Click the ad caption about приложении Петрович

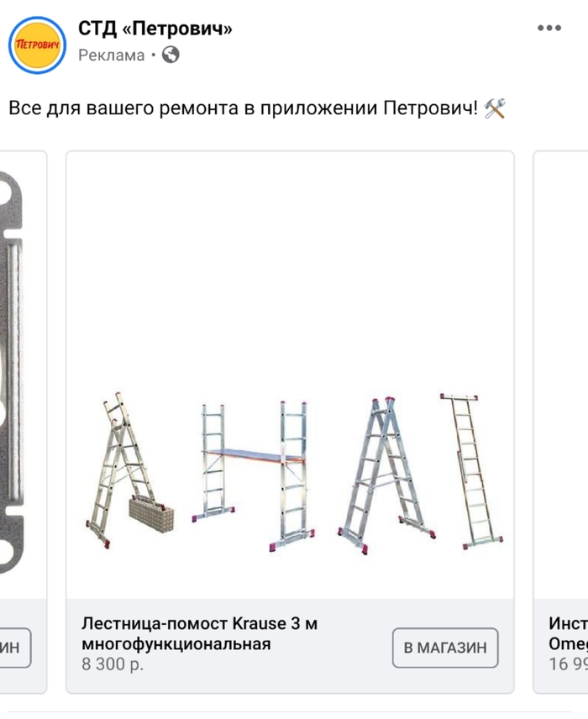243,108
